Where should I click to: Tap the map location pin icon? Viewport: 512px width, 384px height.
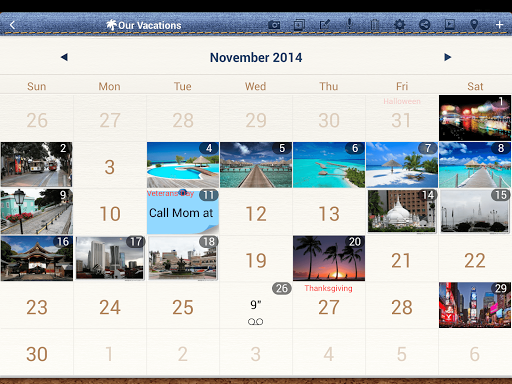[x=474, y=25]
